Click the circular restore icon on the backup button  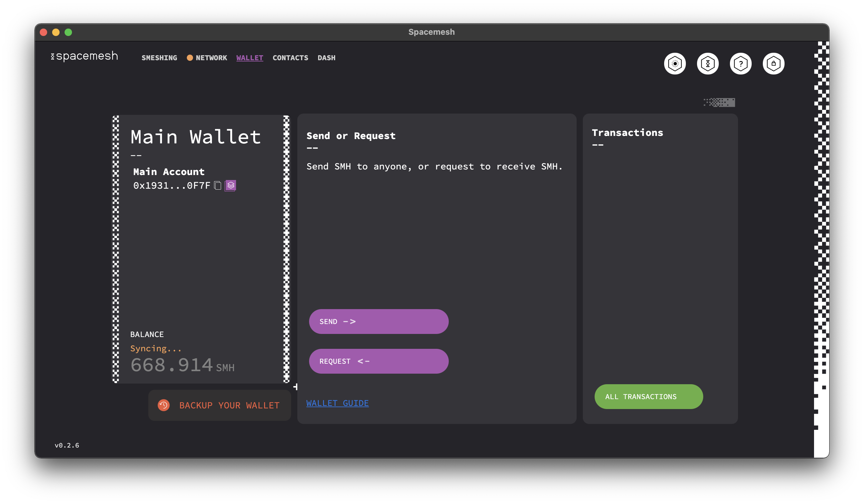tap(164, 405)
